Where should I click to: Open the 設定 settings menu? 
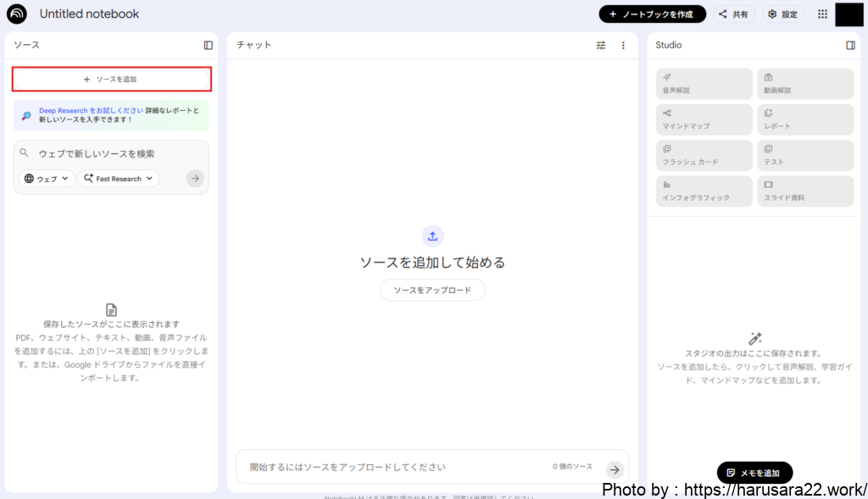point(782,14)
